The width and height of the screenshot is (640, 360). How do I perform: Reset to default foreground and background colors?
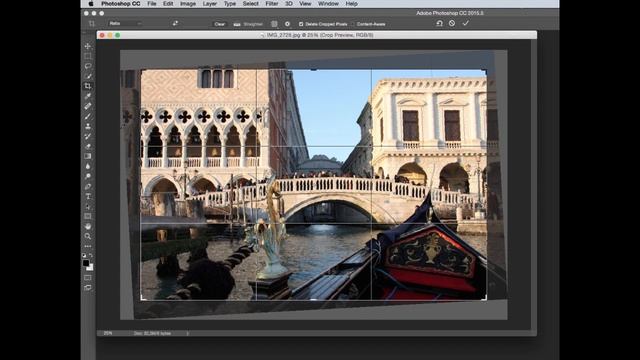(84, 256)
